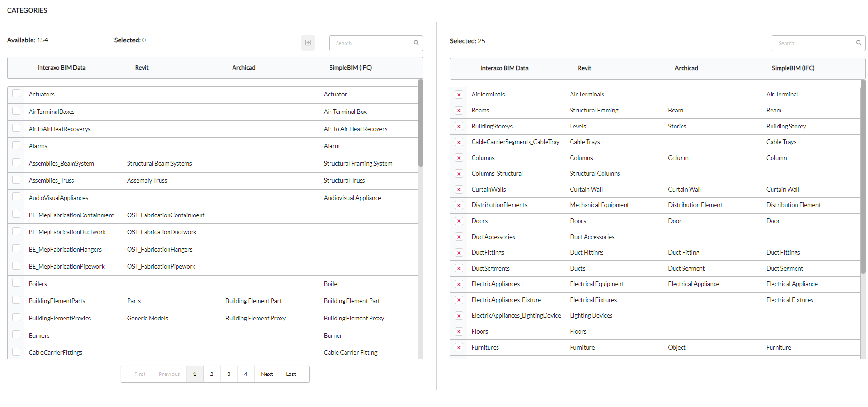
Task: Click the First page button
Action: coord(140,374)
